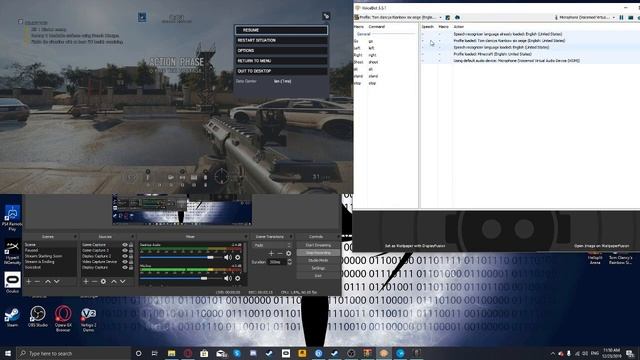Open OBS Studio desktop shortcut

(38, 317)
